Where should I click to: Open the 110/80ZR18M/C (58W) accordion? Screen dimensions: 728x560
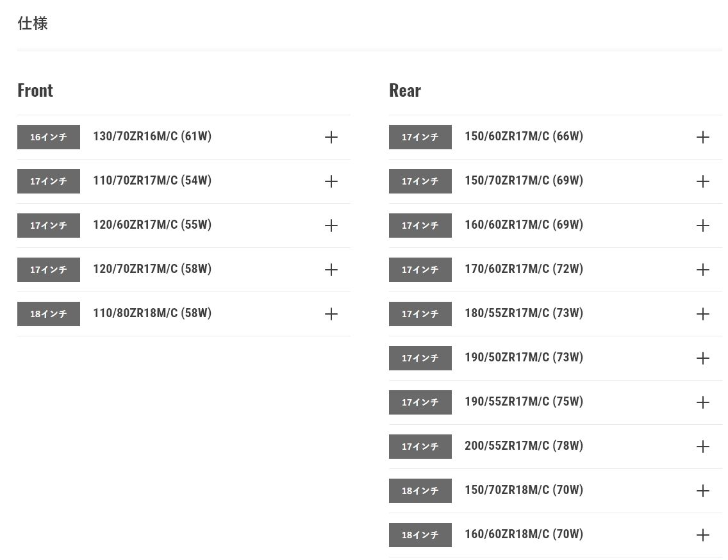[331, 314]
